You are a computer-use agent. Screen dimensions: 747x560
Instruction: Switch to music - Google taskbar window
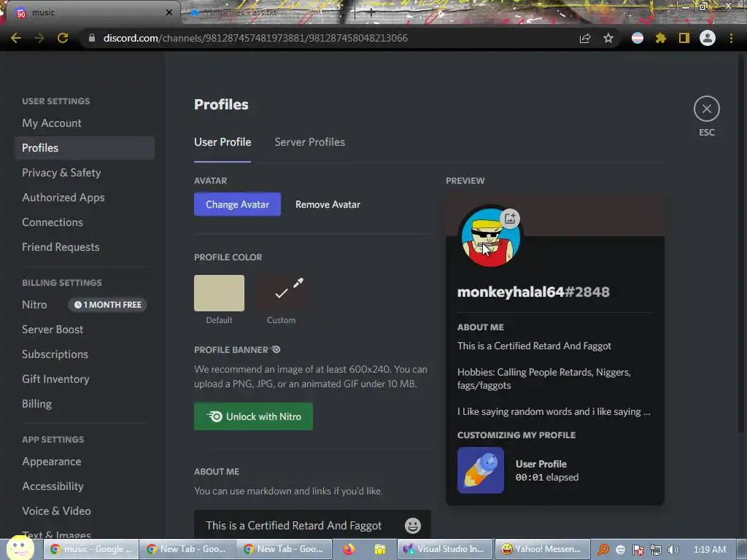(91, 549)
